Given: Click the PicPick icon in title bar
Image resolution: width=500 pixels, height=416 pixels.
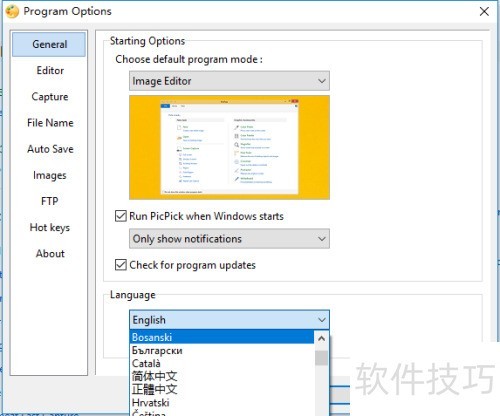Looking at the screenshot, I should tap(12, 12).
